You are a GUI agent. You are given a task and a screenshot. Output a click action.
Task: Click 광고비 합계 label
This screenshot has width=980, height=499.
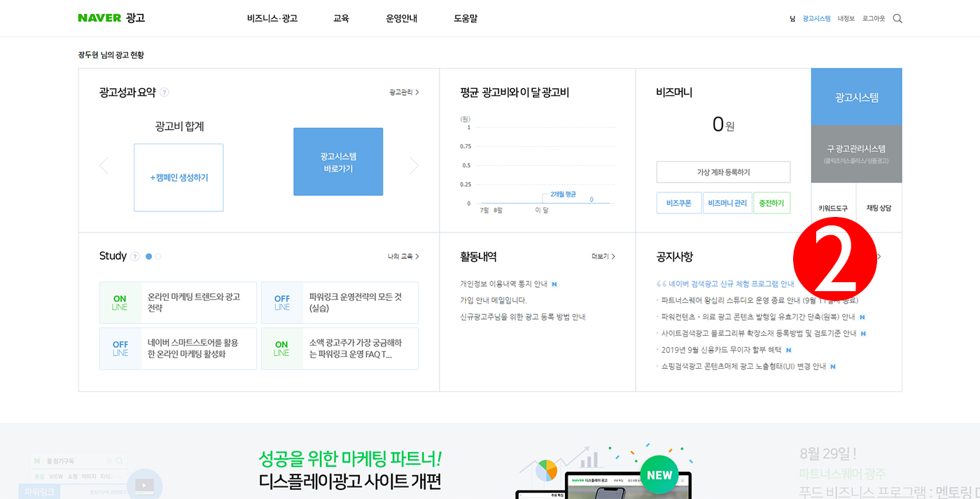click(x=179, y=127)
